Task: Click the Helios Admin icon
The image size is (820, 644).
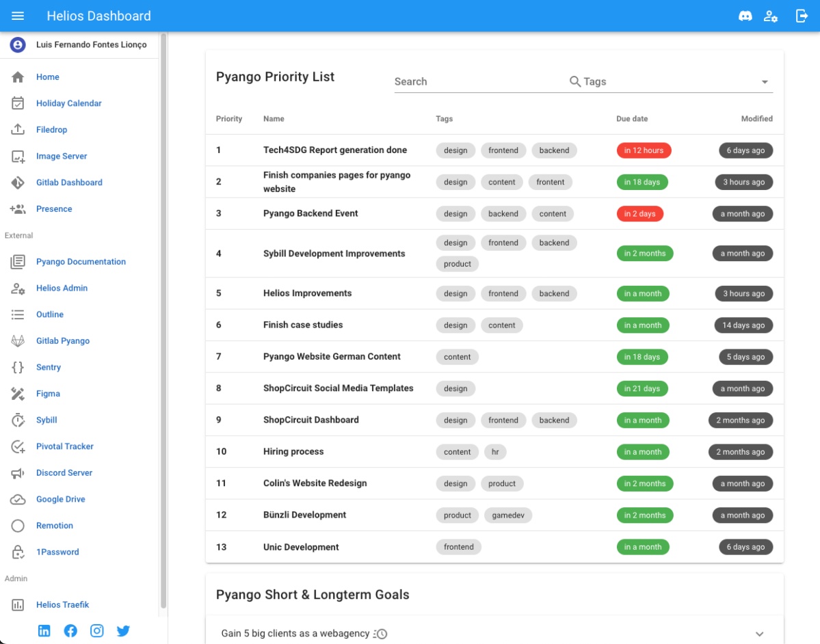Action: pyautogui.click(x=18, y=288)
